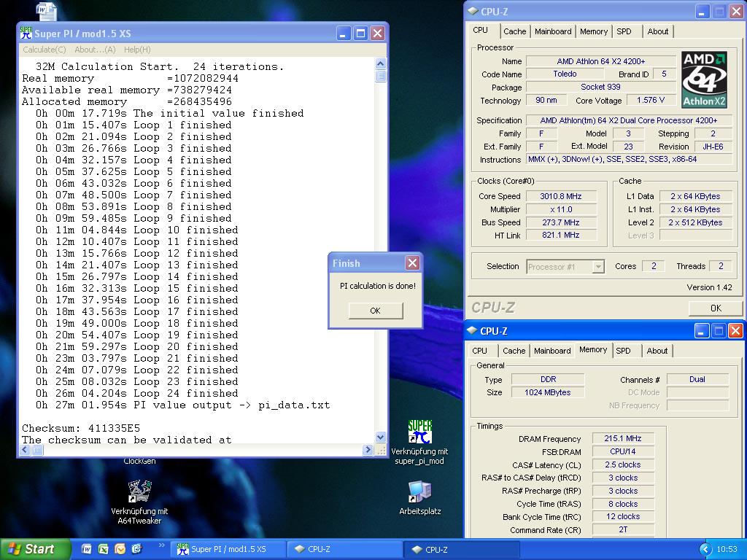
Task: Select the super_pi_mod desktop shortcut icon
Action: coord(419,432)
